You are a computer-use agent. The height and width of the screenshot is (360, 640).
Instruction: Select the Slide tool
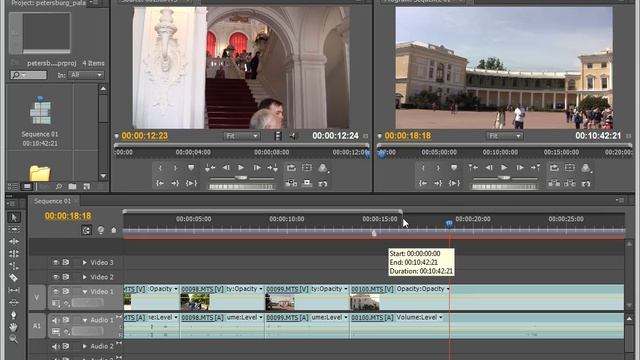[13, 302]
